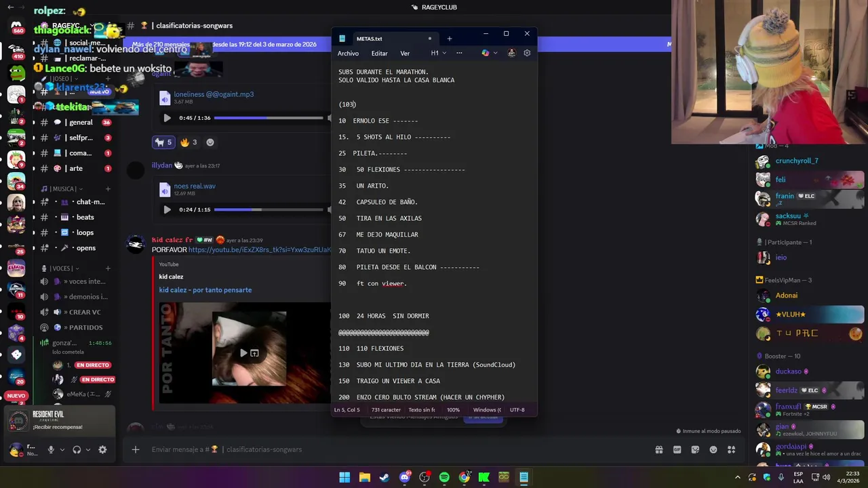Open the beats channel

(x=75, y=217)
